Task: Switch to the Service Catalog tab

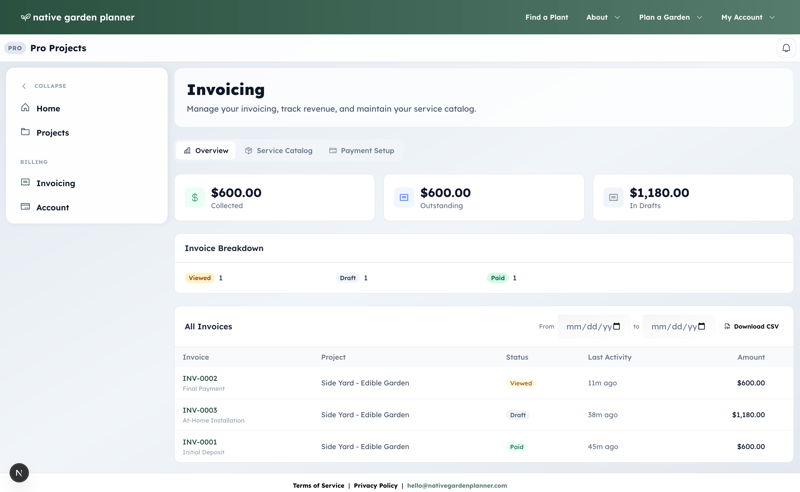Action: (278, 151)
